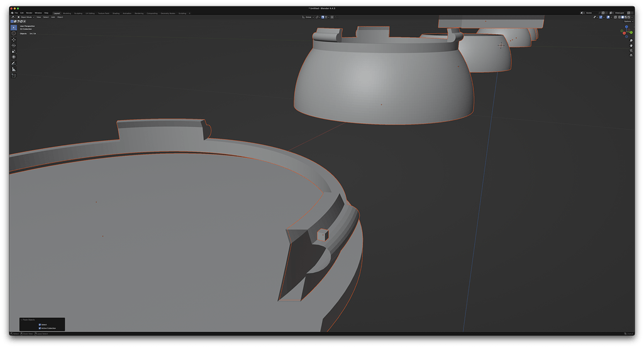Open the Render menu
644x347 pixels.
click(29, 13)
